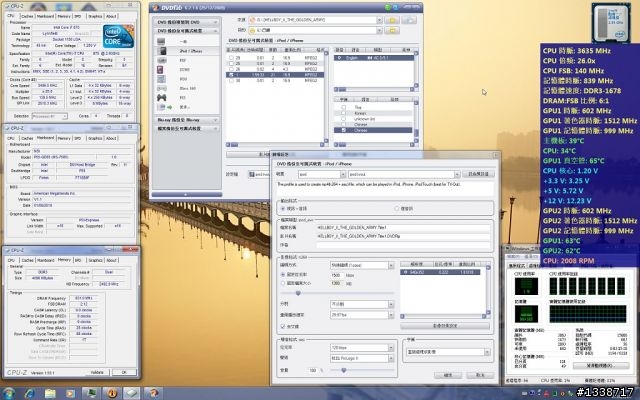Toggle the checkbox below the frame rate dropdown
The width and height of the screenshot is (640, 400).
[283, 327]
